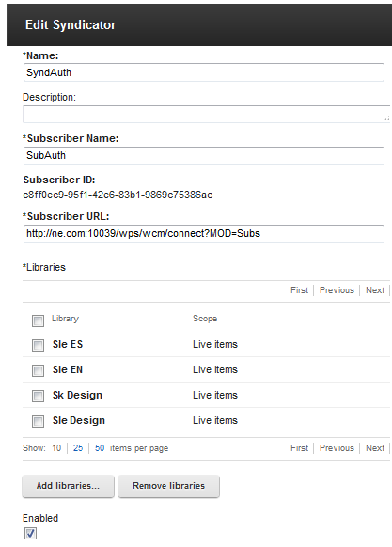The width and height of the screenshot is (392, 547).
Task: Check the box for Sk Design library
Action: [38, 396]
